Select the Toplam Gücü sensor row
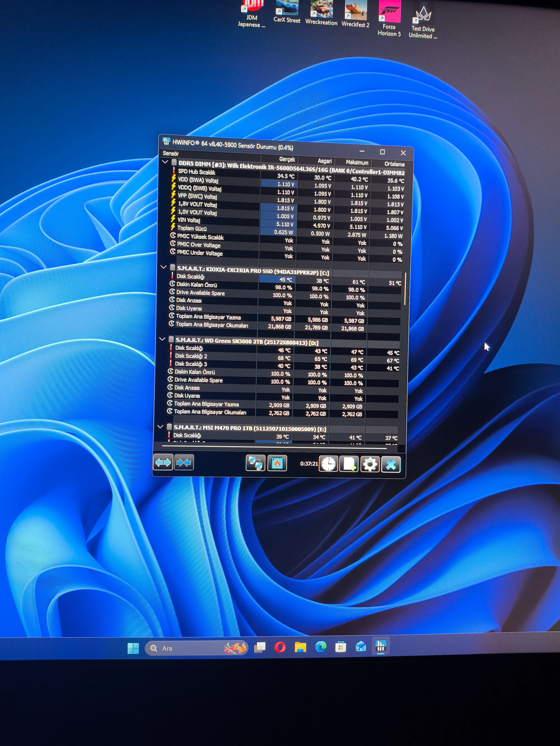The image size is (560, 746). click(x=192, y=228)
